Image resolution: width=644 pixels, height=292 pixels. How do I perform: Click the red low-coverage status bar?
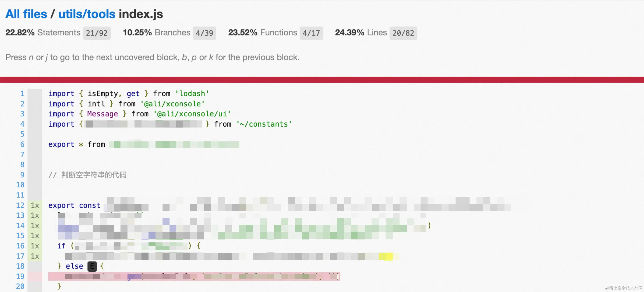(322, 80)
